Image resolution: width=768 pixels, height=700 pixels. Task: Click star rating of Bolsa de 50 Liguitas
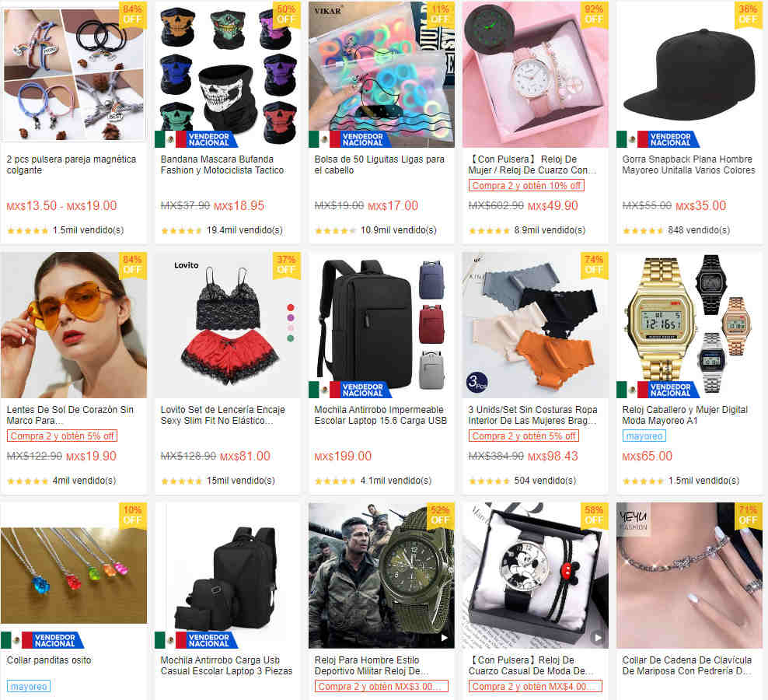[x=335, y=230]
